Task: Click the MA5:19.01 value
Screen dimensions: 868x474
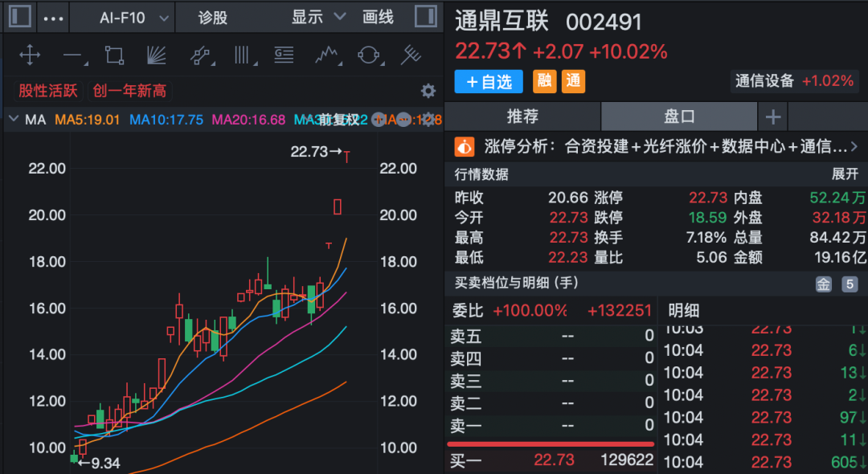Action: coord(88,120)
